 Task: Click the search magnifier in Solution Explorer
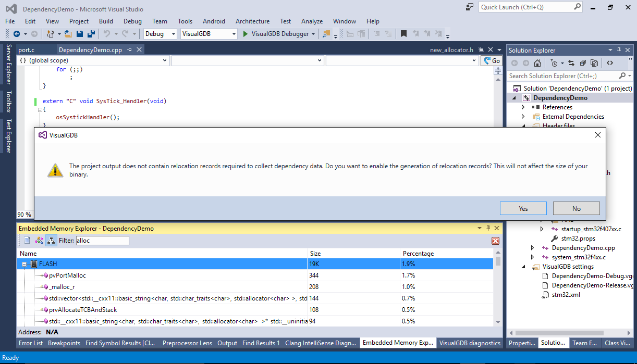pyautogui.click(x=623, y=76)
